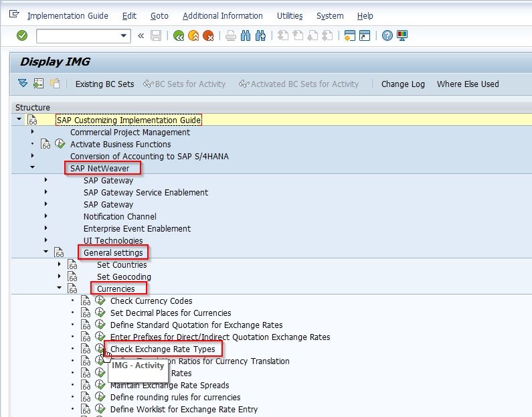Select Check Exchange Rate Types tree entry
The width and height of the screenshot is (532, 417).
pos(163,349)
